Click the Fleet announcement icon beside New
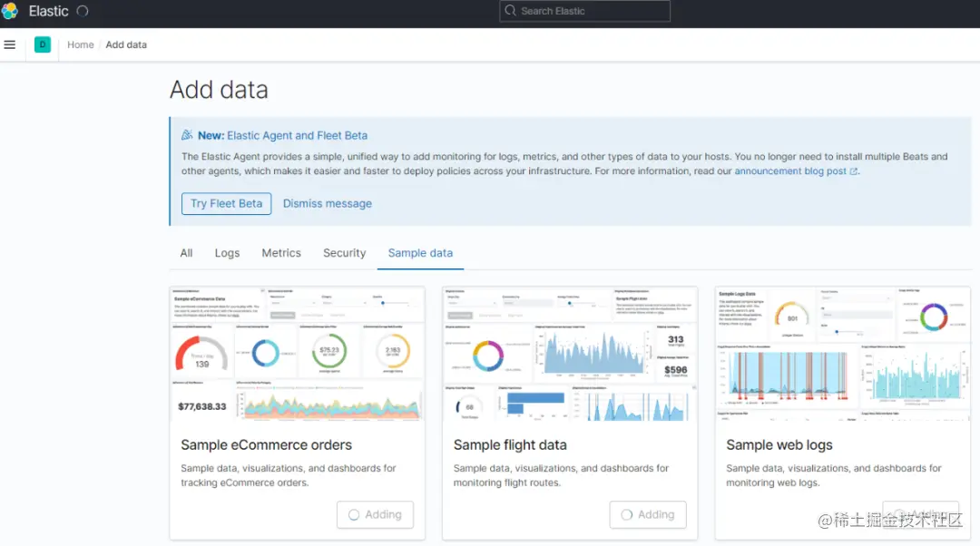 click(x=187, y=135)
